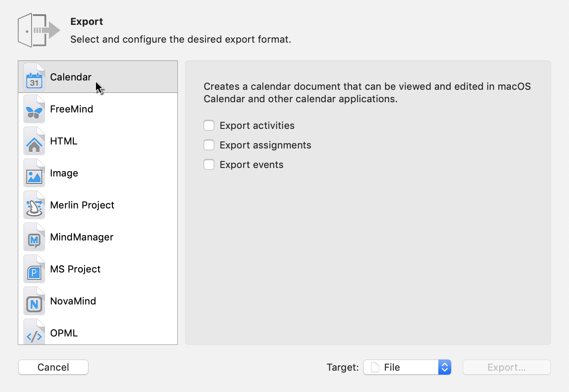Select NovaMind text in format list
Image resolution: width=569 pixels, height=392 pixels.
pyautogui.click(x=73, y=301)
